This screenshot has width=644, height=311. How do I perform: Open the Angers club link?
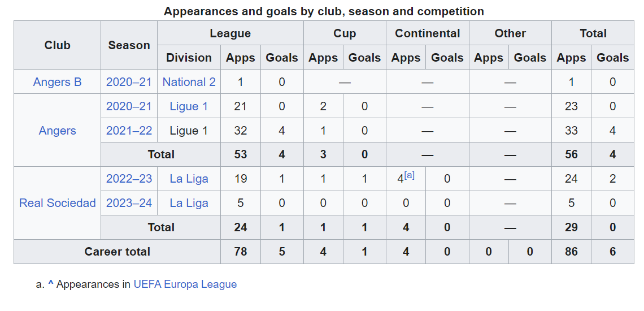point(57,131)
